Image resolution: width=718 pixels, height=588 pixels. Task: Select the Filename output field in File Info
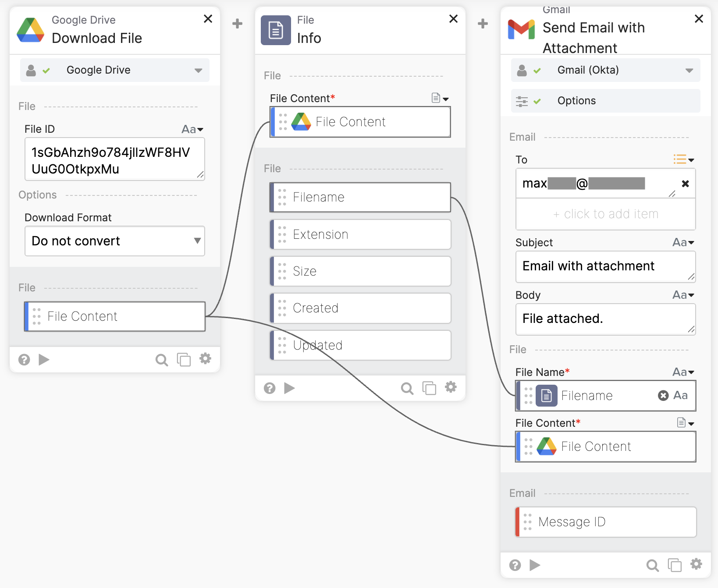click(360, 197)
